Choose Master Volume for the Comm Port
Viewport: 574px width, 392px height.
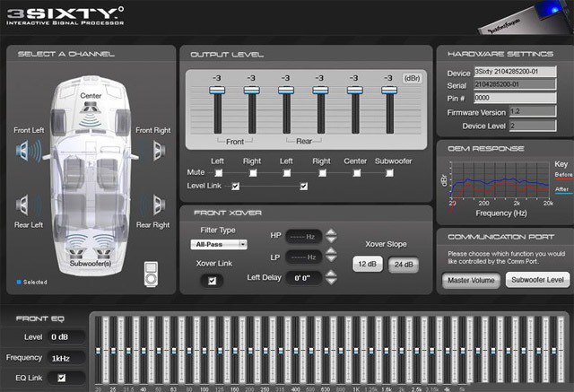pyautogui.click(x=470, y=281)
